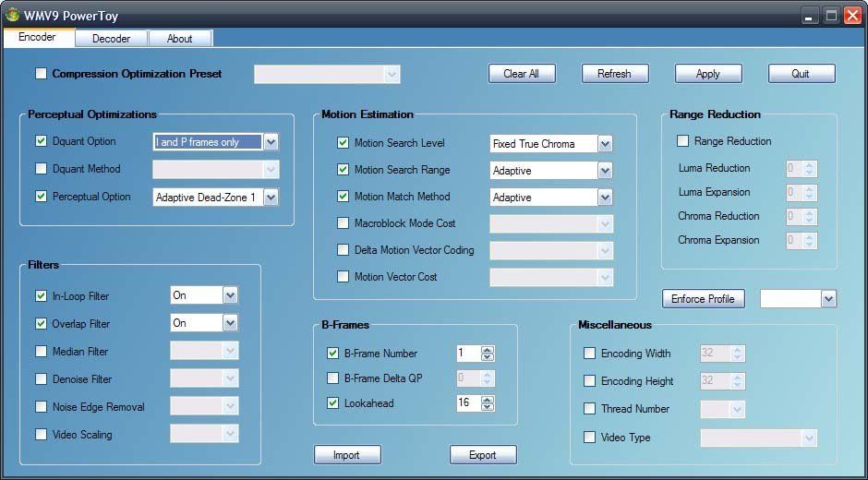868x480 pixels.
Task: Tick the Video Scaling checkbox
Action: tap(41, 435)
